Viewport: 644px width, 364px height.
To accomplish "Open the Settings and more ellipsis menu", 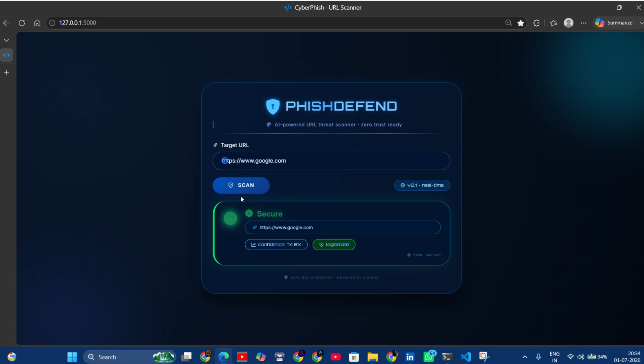I will tap(584, 23).
